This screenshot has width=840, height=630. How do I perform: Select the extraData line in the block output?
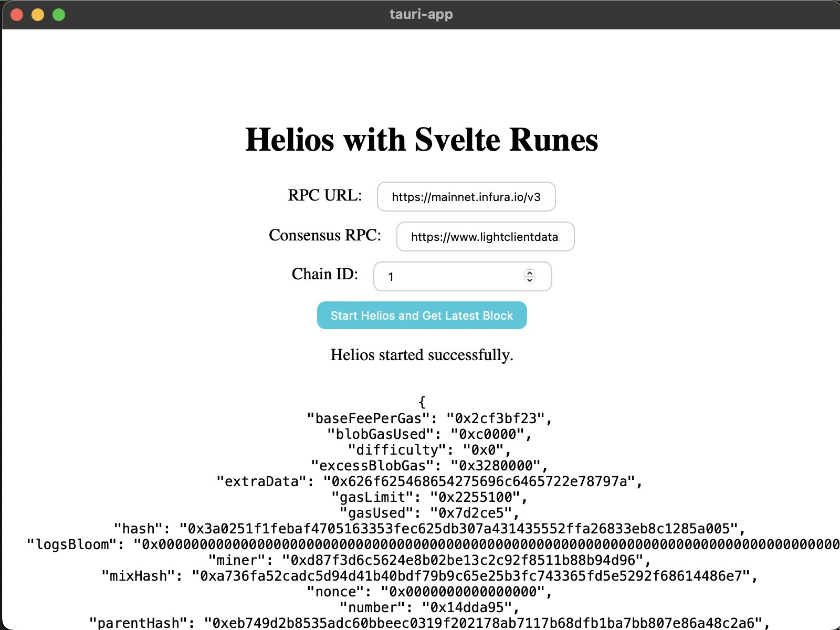click(429, 481)
